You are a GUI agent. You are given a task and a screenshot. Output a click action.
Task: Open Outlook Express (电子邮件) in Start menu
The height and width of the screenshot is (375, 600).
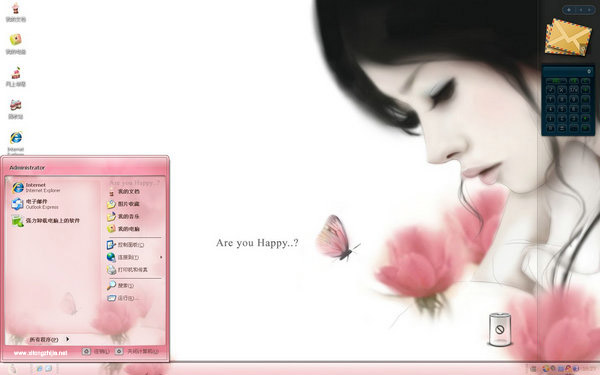pyautogui.click(x=35, y=204)
